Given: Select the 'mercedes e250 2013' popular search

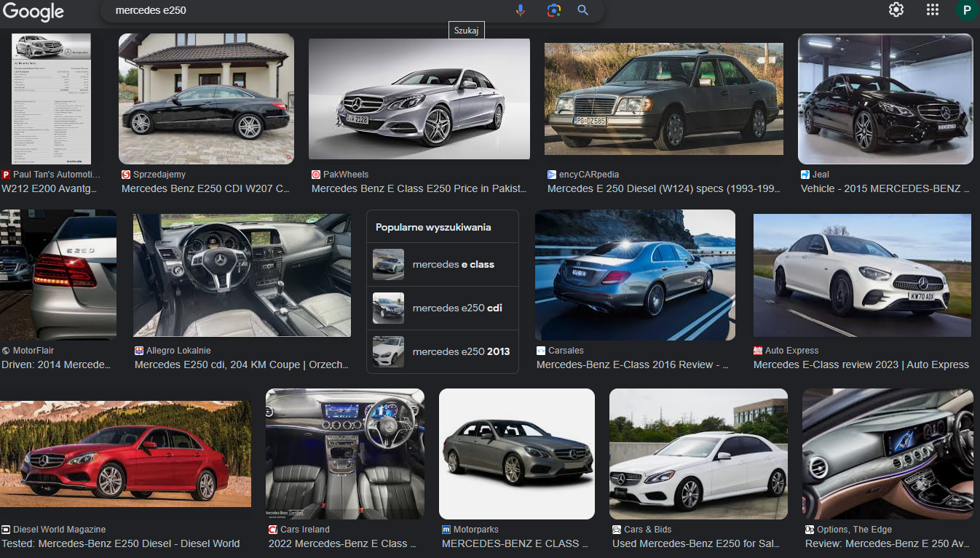Looking at the screenshot, I should (x=443, y=351).
